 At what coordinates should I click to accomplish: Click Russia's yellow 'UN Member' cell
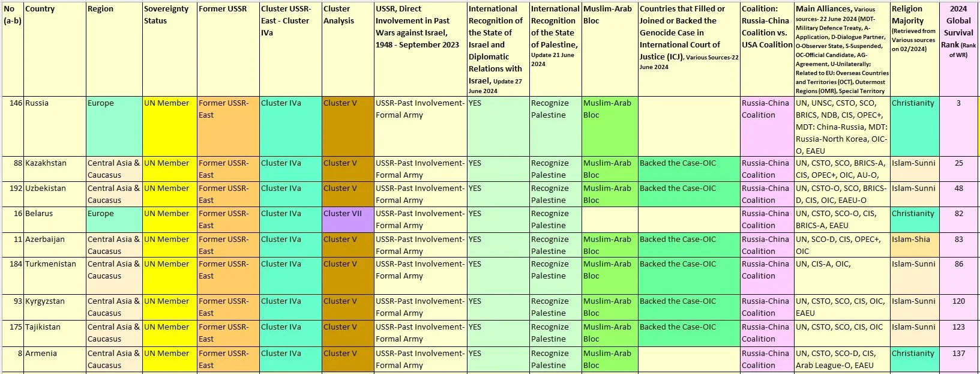170,126
